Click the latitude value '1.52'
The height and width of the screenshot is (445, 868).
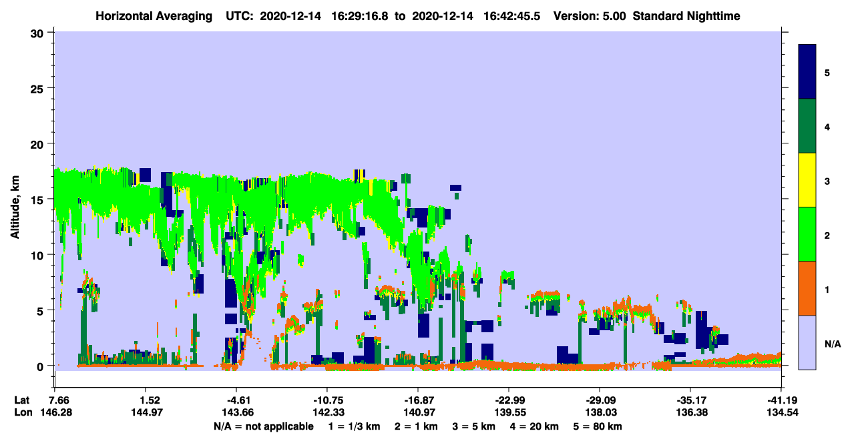[150, 400]
